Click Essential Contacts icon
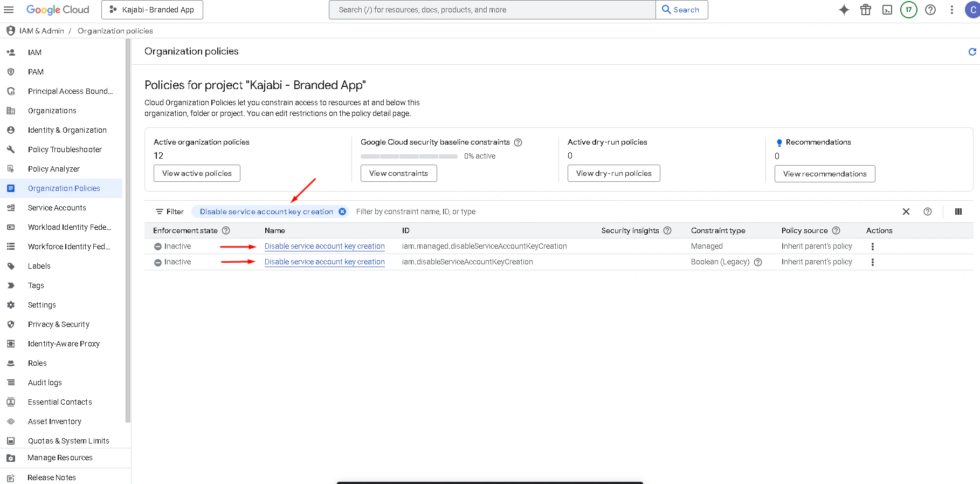The height and width of the screenshot is (484, 980). point(11,402)
